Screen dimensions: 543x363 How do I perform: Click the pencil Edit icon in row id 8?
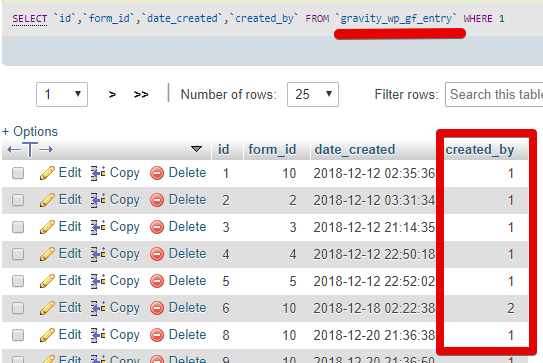click(47, 335)
